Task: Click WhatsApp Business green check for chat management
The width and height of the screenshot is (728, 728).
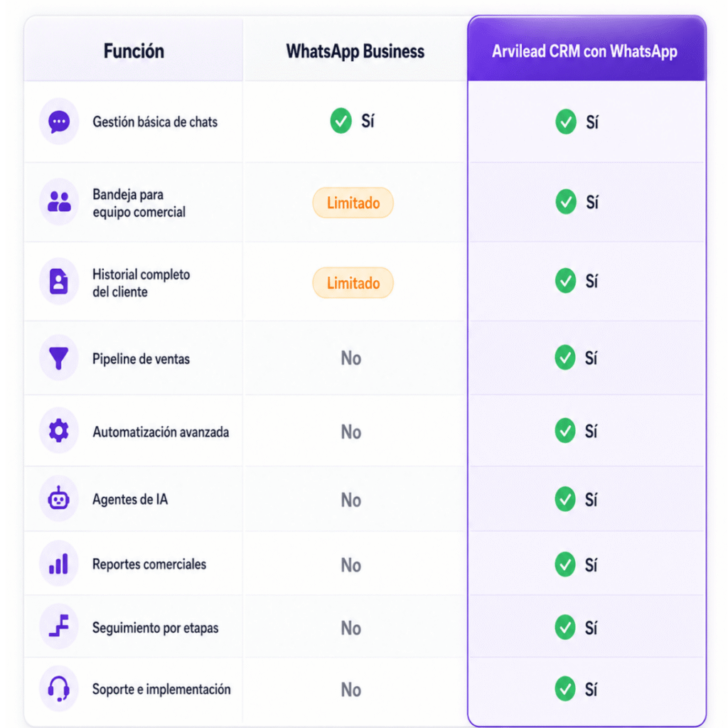Action: (x=341, y=121)
